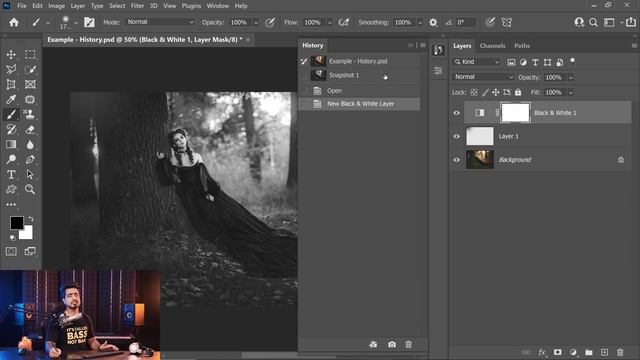Open smoothing options gear

[x=433, y=22]
